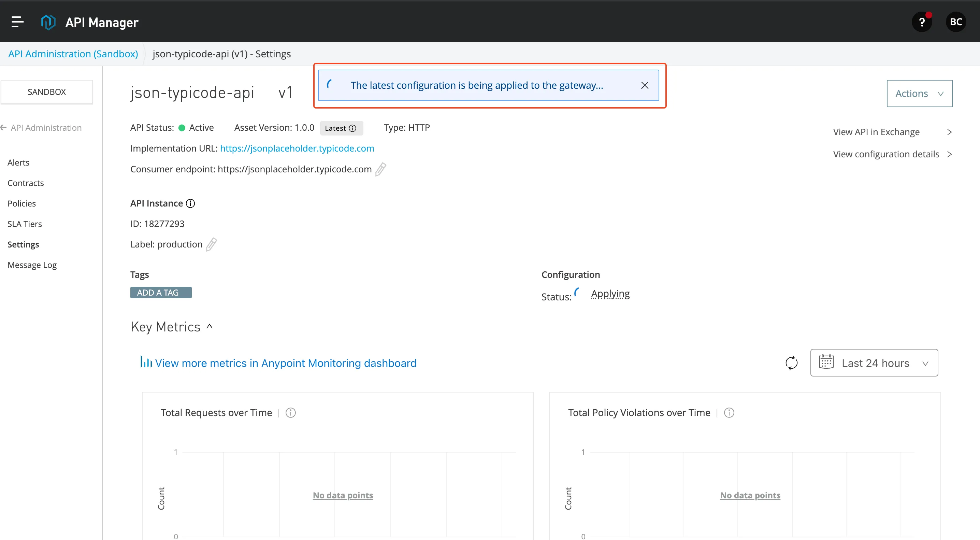This screenshot has width=980, height=540.
Task: Collapse the Key Metrics section
Action: pyautogui.click(x=210, y=327)
